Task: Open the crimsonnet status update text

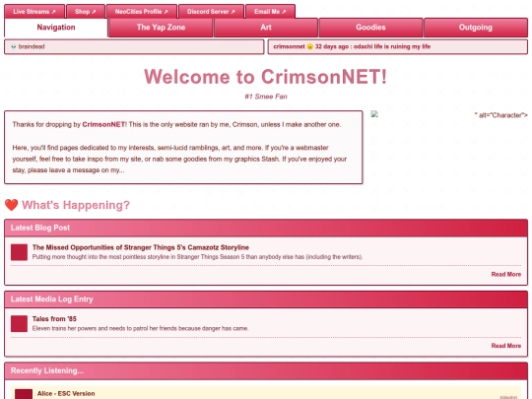Action: pyautogui.click(x=352, y=47)
